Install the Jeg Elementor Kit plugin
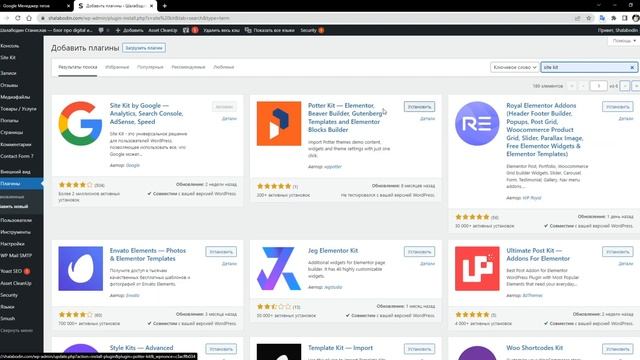 coord(419,252)
